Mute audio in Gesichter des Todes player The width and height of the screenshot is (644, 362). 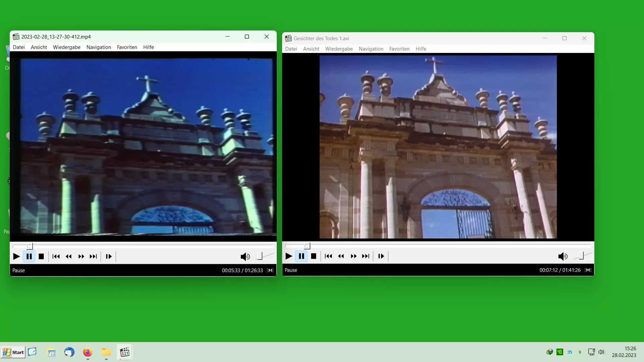(x=563, y=256)
